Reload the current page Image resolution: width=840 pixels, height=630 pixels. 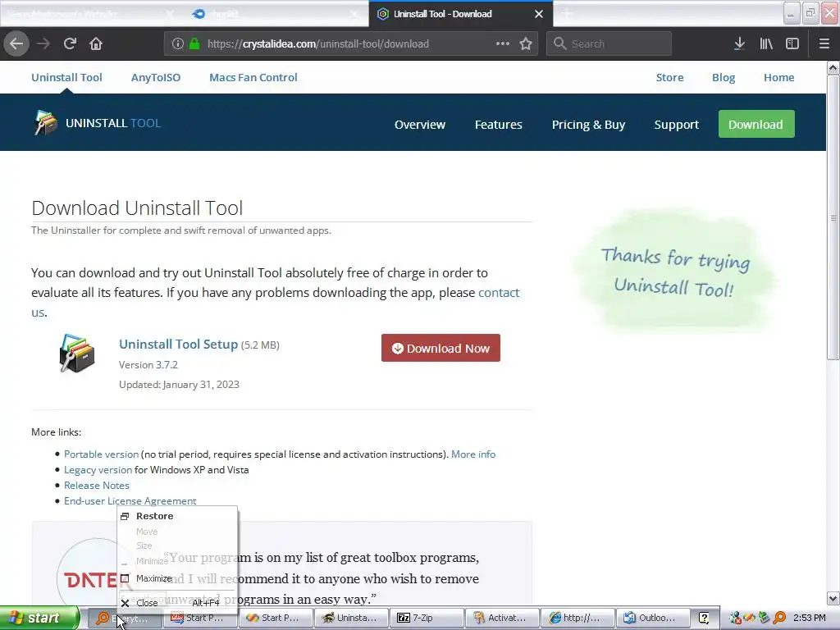70,43
